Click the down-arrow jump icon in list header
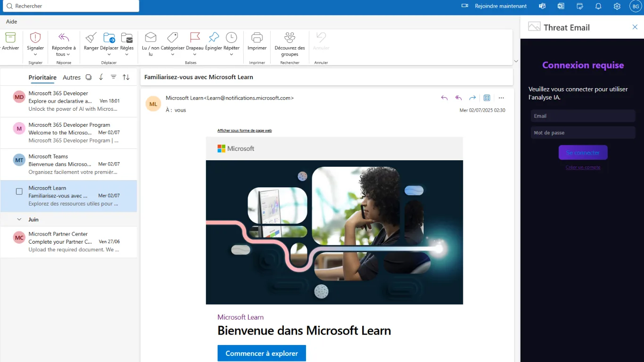Screen dimensions: 644x362 (101, 77)
